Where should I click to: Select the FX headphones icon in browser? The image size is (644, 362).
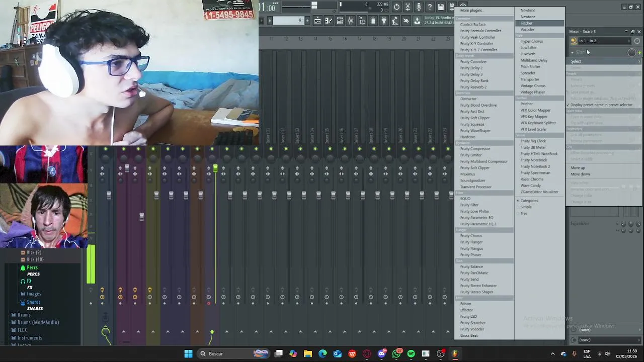23,281
